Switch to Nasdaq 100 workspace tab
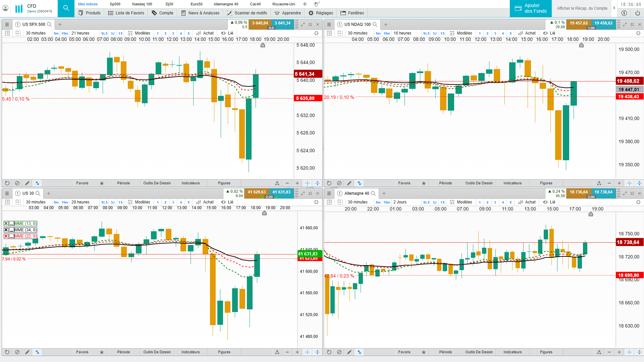The image size is (644, 362). click(142, 4)
